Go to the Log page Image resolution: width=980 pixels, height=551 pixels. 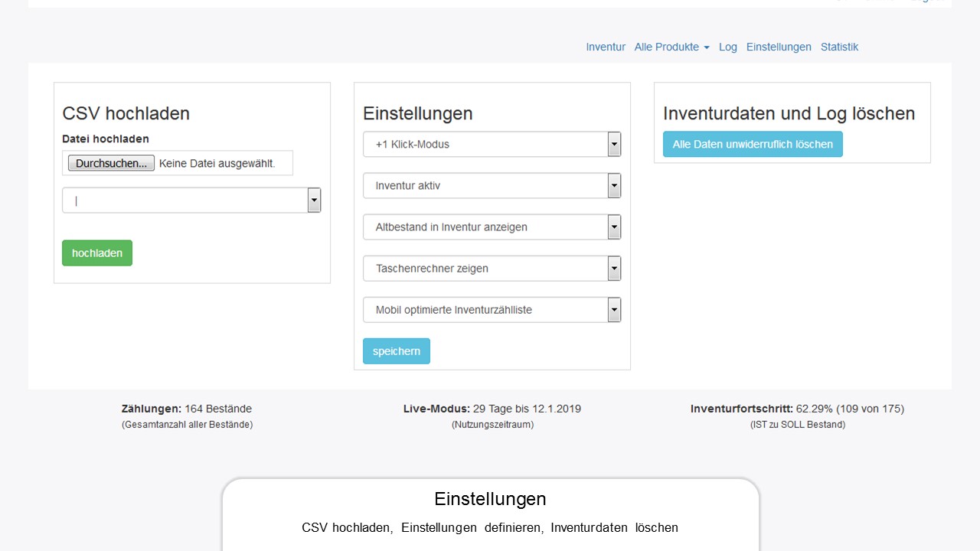[x=727, y=47]
